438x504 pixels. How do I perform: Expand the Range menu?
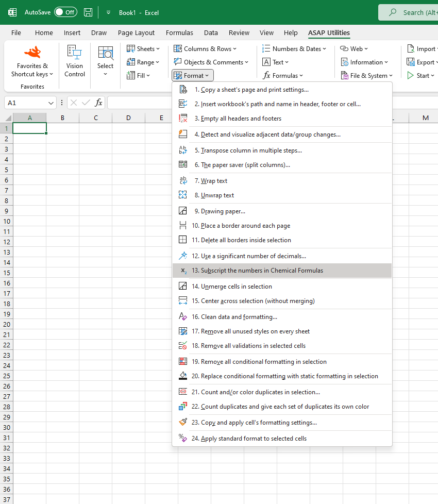(x=143, y=62)
